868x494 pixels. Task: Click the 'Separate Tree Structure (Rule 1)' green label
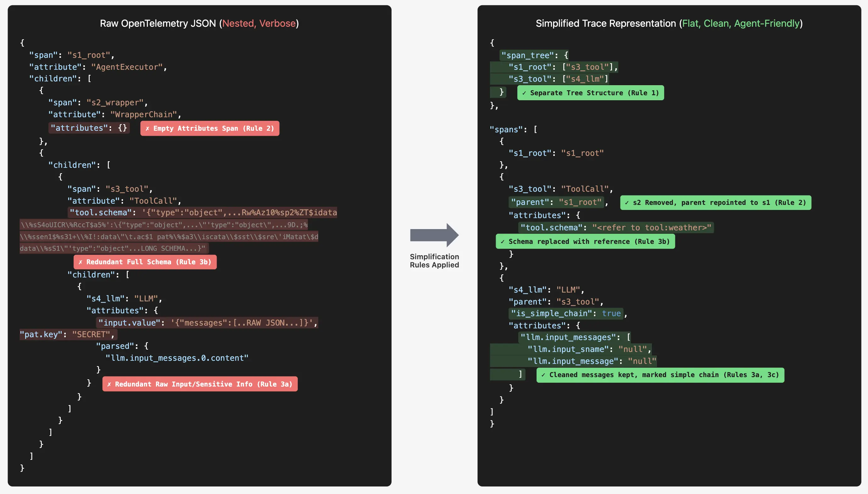click(x=591, y=93)
